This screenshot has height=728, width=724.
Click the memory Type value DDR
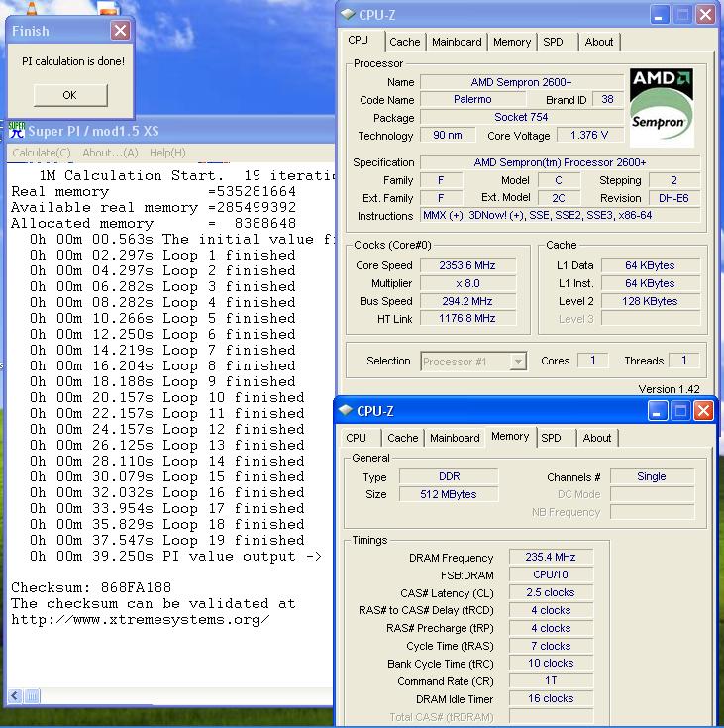[x=449, y=476]
